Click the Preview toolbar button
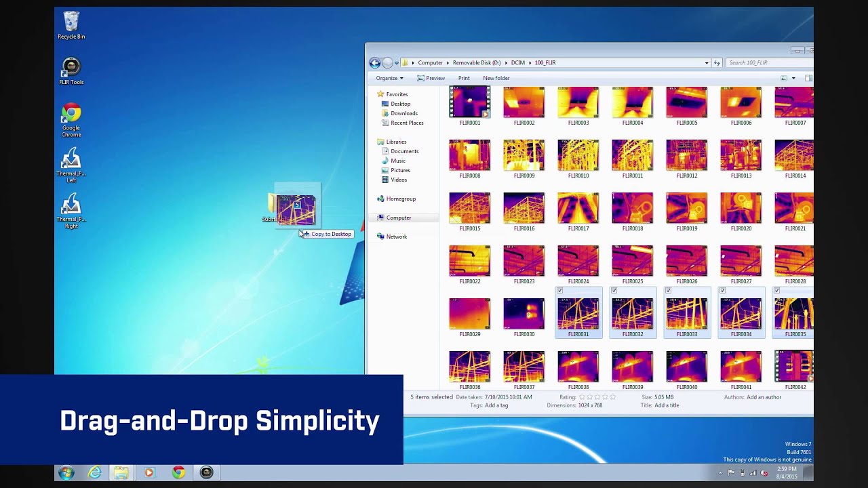 click(431, 78)
